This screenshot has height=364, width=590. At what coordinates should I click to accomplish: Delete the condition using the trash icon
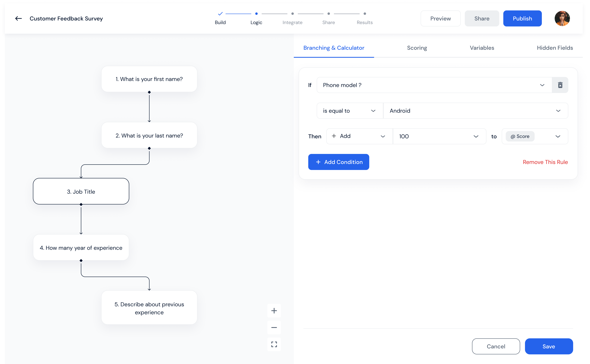tap(560, 85)
